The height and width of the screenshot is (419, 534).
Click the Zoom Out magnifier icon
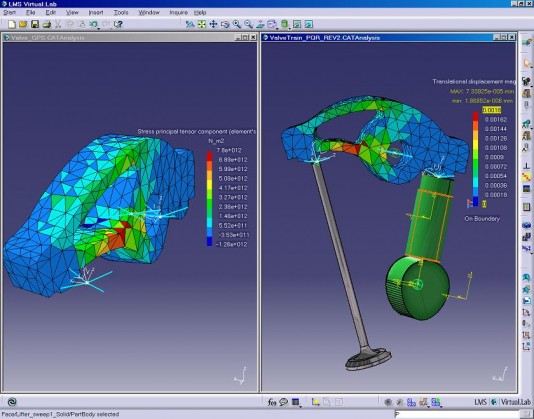coord(248,24)
